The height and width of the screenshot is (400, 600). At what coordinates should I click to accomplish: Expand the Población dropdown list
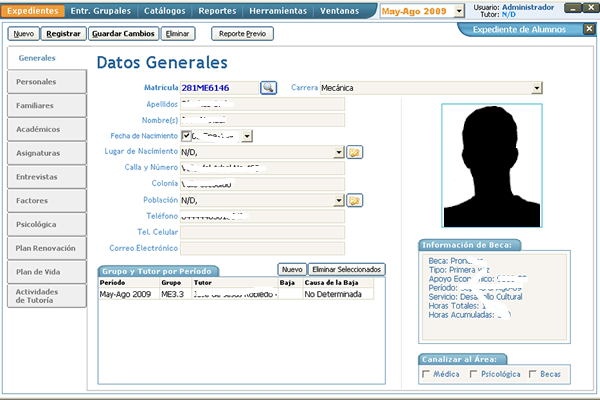(340, 200)
